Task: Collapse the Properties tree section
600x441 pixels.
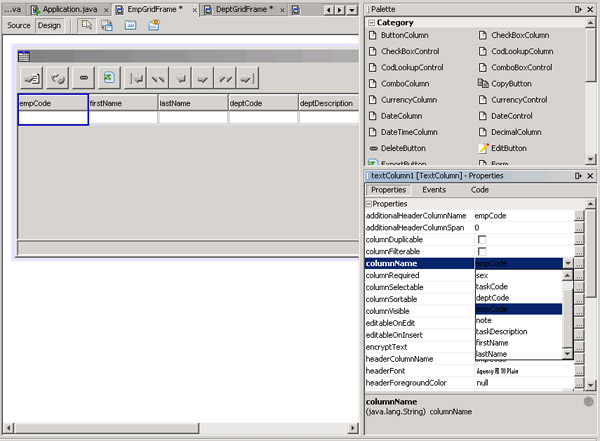Action: [368, 204]
